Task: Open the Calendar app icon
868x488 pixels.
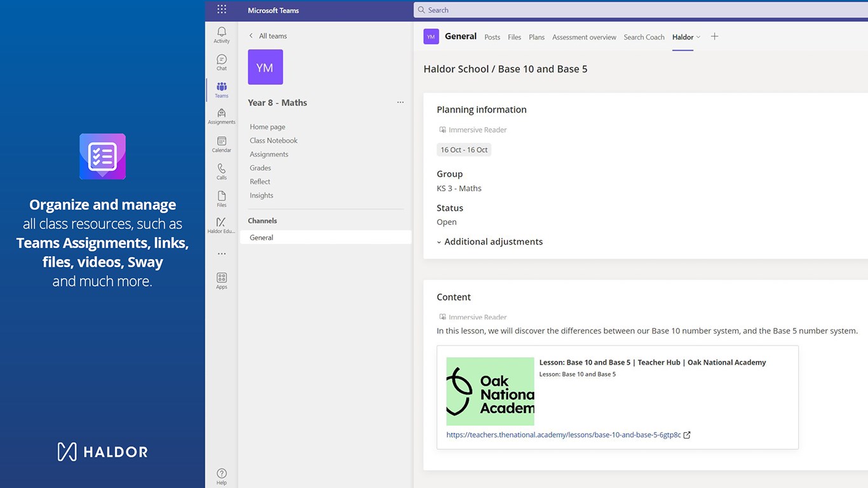Action: pyautogui.click(x=221, y=144)
